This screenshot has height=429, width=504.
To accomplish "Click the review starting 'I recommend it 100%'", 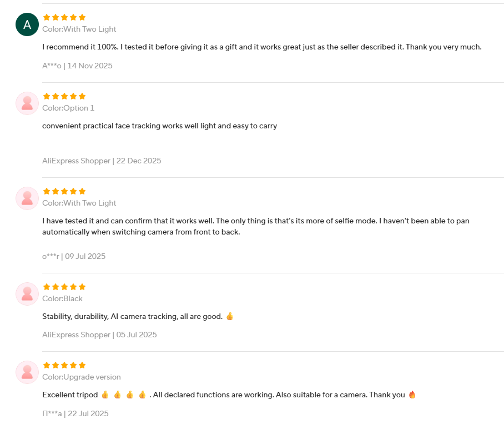I will click(261, 47).
